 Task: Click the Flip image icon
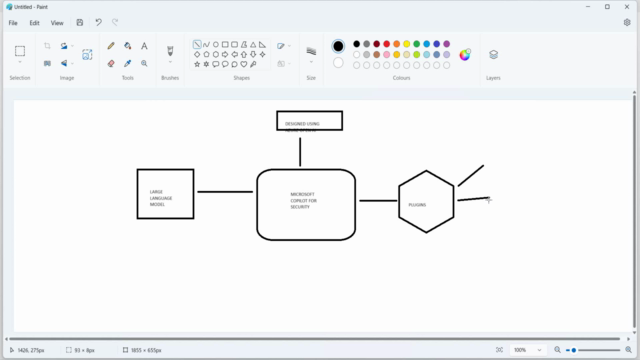[64, 63]
